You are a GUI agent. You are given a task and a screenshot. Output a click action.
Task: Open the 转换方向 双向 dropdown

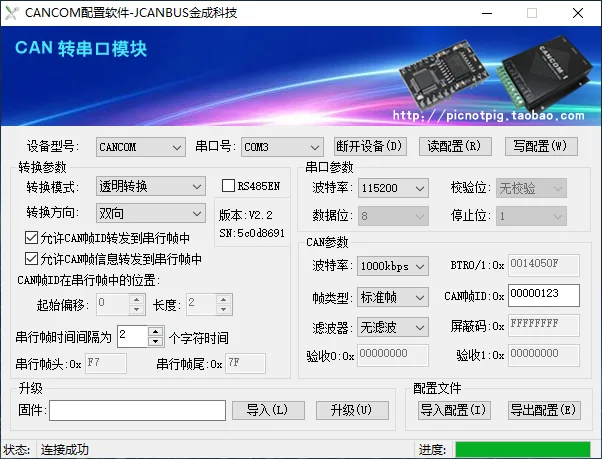(x=150, y=213)
